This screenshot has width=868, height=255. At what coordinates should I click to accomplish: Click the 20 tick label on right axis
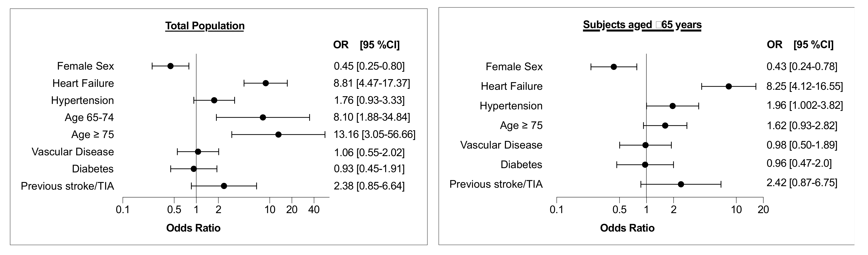click(763, 210)
